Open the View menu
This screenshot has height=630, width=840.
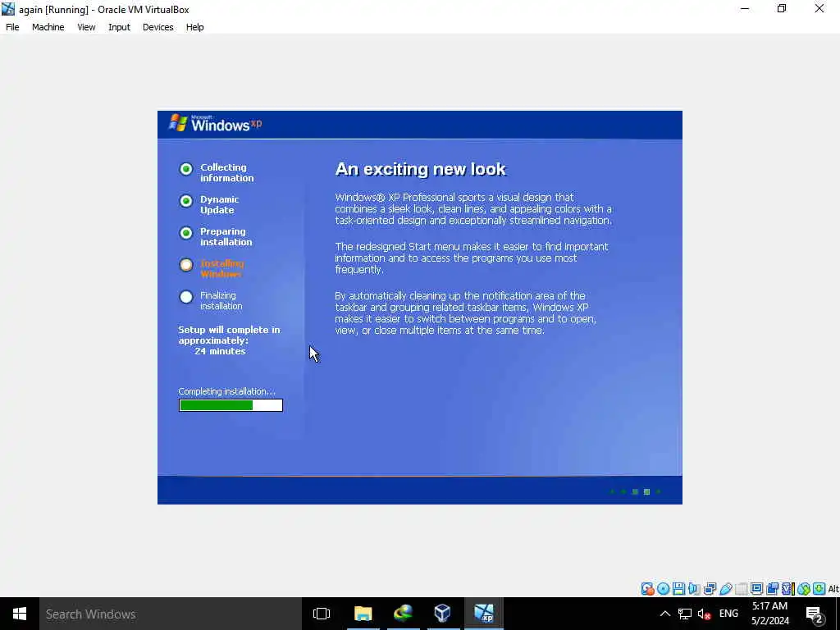[86, 27]
